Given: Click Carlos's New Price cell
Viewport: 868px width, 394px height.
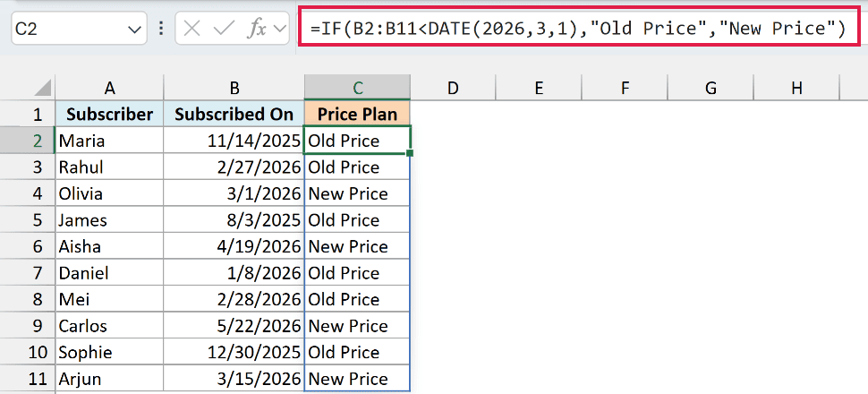Looking at the screenshot, I should [x=358, y=325].
